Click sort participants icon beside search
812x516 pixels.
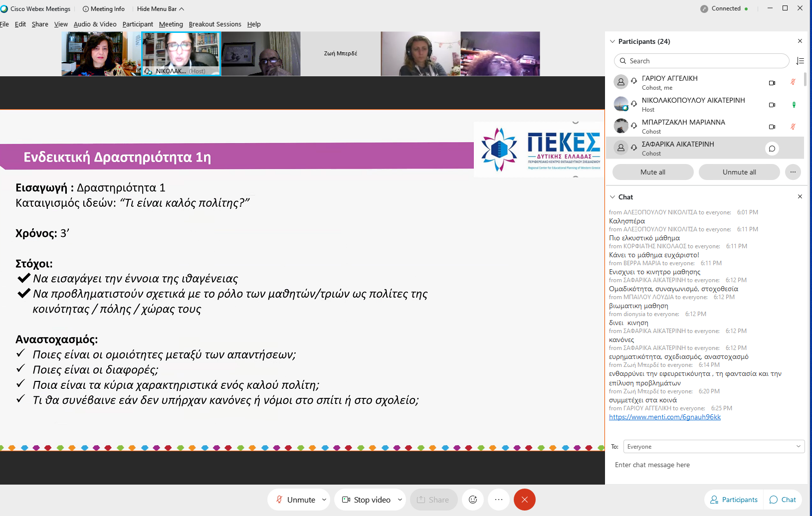[x=800, y=61]
